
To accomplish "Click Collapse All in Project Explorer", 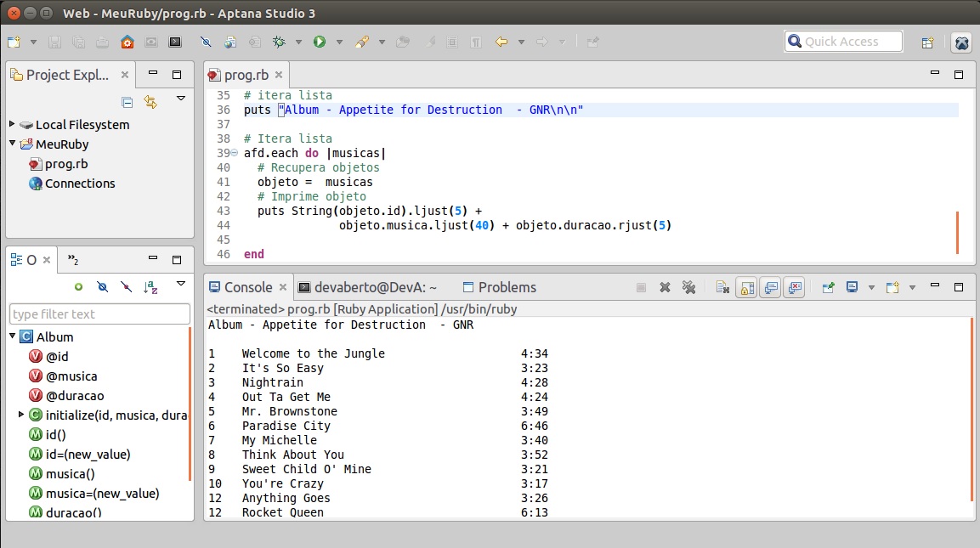I will click(x=127, y=102).
